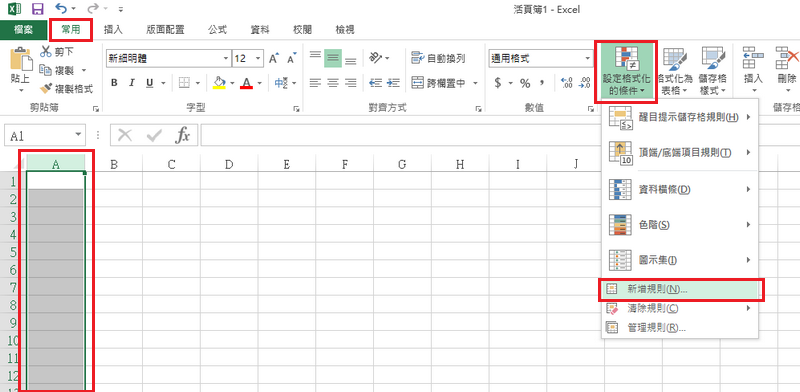Click the Insert Function fx icon
This screenshot has height=392, width=800.
tap(182, 135)
